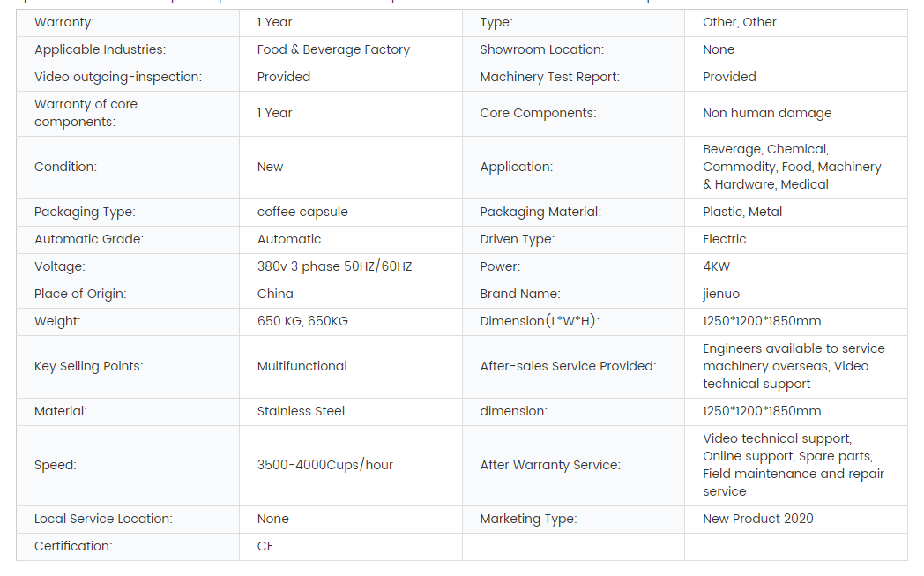Image resolution: width=924 pixels, height=576 pixels.
Task: Click the Dimension(L*W*H) label
Action: (540, 321)
